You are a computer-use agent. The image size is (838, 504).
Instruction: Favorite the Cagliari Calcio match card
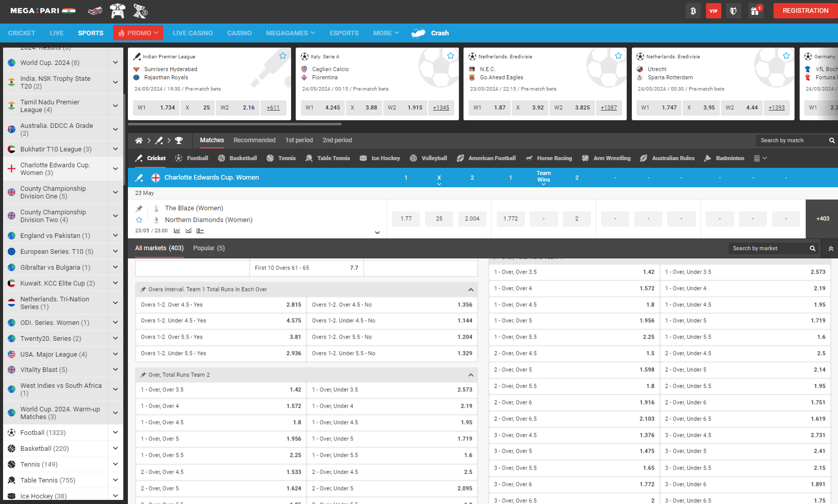coord(450,56)
